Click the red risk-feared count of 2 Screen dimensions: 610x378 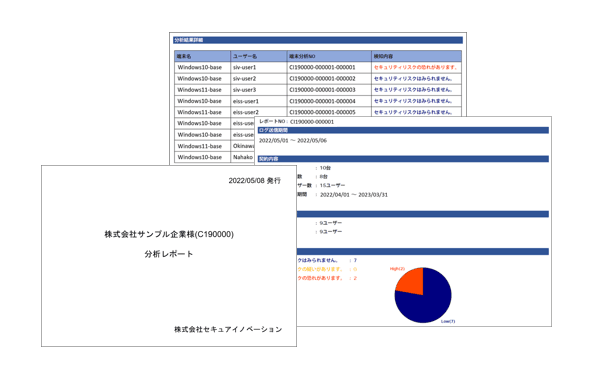(x=355, y=278)
